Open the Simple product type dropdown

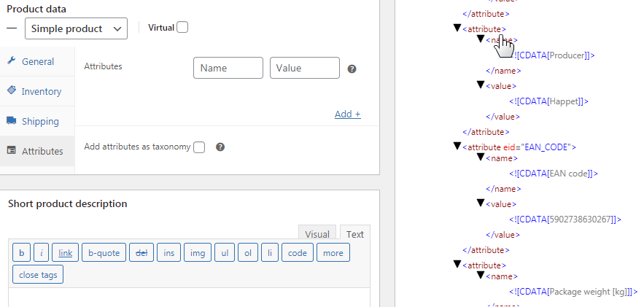tap(76, 28)
